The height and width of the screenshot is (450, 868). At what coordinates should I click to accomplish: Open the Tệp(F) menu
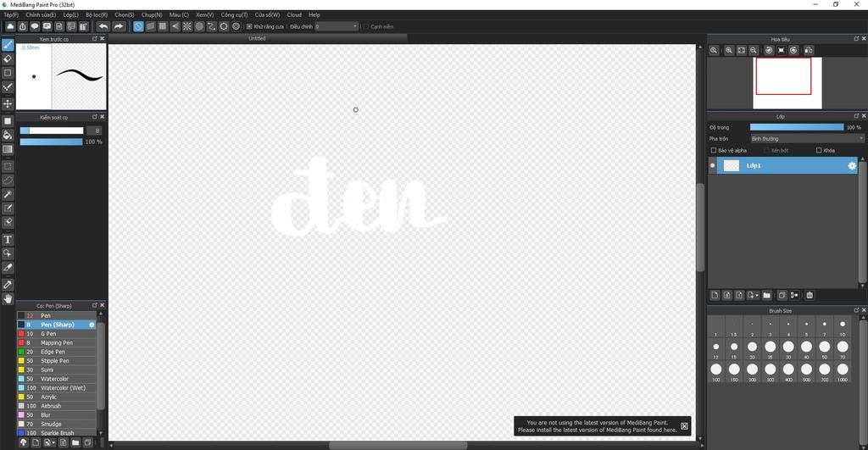click(x=11, y=15)
